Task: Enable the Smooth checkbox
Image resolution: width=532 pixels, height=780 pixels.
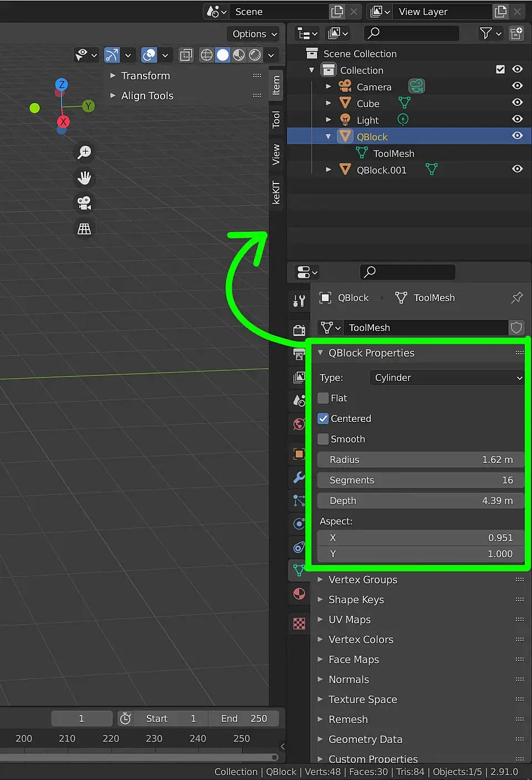Action: [x=323, y=439]
